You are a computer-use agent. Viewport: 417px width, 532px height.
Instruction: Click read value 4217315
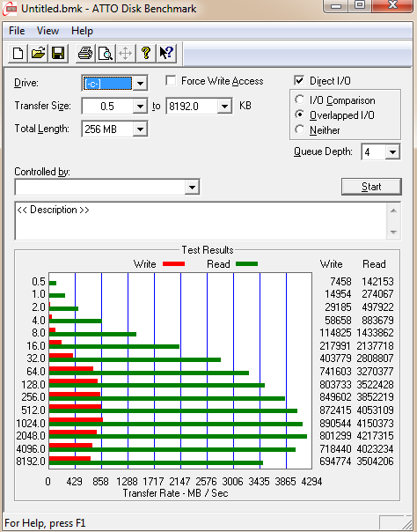[x=376, y=435]
